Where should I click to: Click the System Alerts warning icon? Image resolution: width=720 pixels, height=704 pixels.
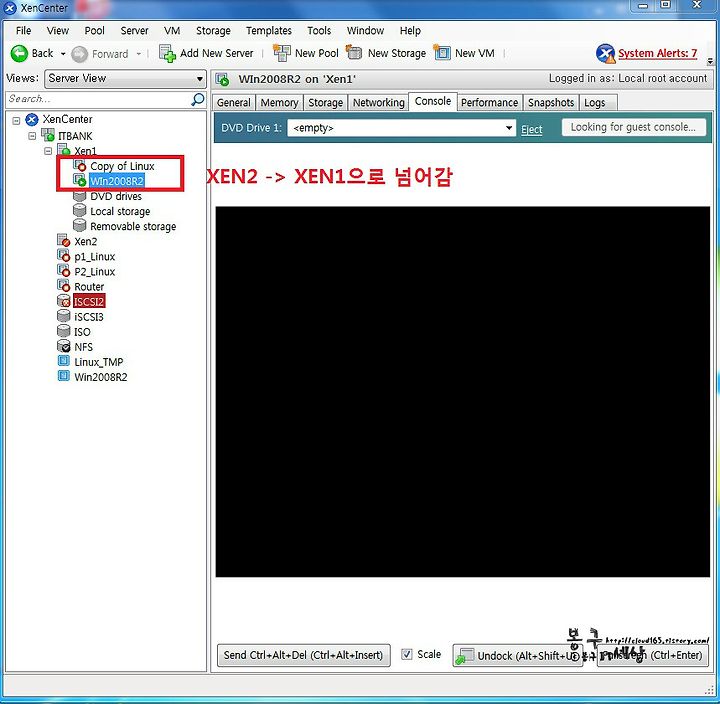click(x=605, y=54)
